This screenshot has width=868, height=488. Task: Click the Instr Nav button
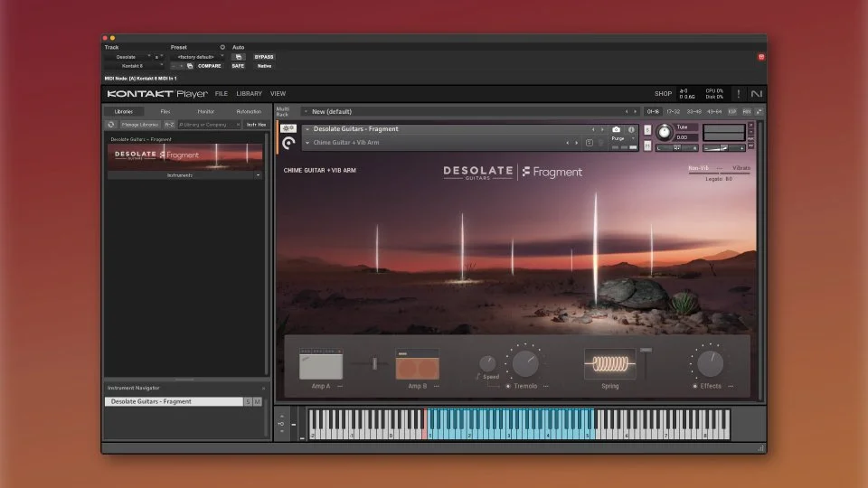[256, 125]
